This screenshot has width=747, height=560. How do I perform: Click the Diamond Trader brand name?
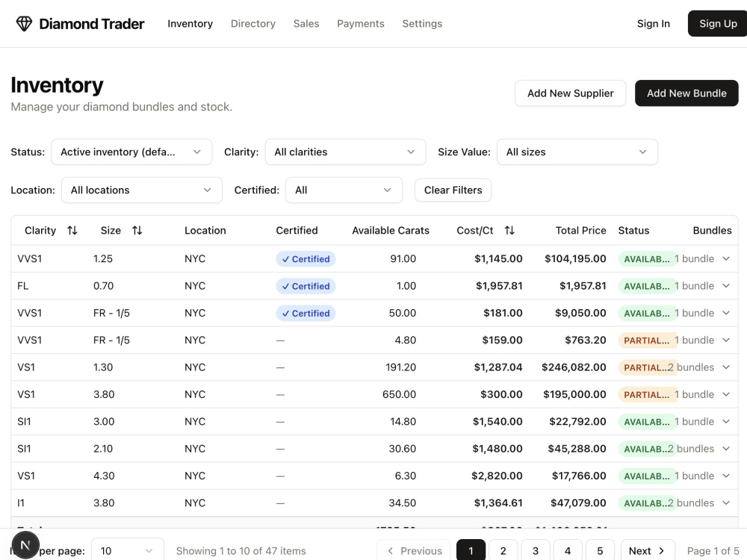91,24
